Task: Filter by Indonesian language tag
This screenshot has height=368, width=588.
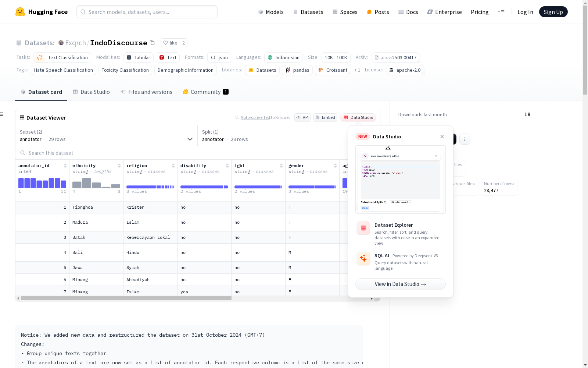Action: [283, 57]
